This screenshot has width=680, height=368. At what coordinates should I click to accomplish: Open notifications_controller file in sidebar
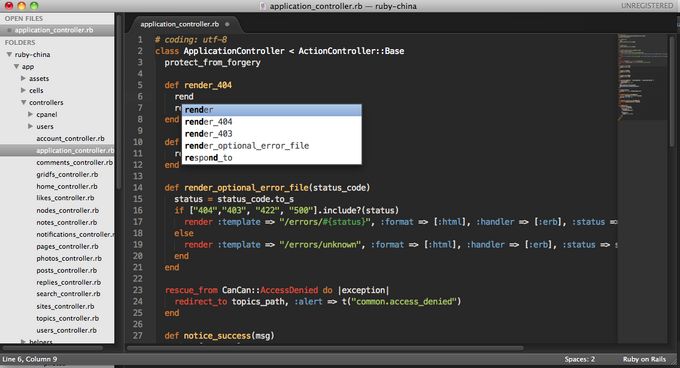pos(75,234)
